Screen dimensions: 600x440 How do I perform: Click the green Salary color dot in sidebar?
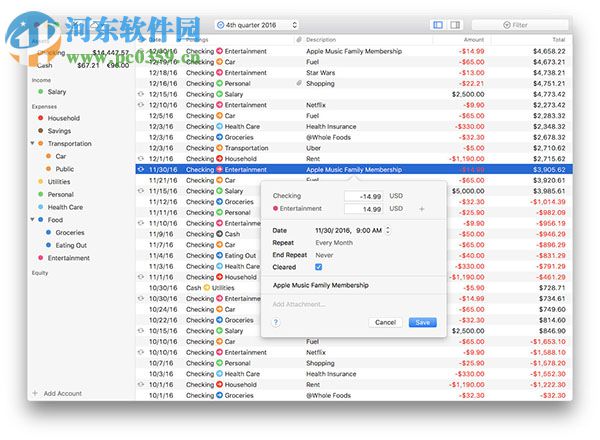(41, 91)
